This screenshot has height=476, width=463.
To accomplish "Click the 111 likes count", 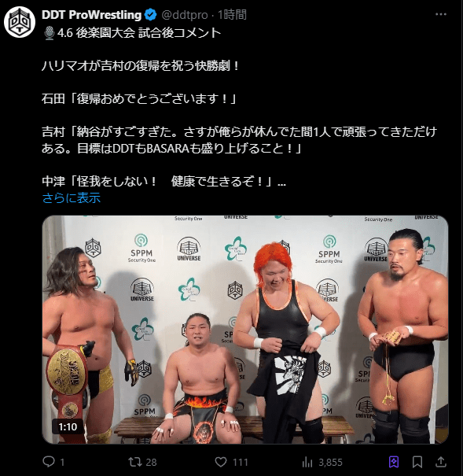I will pos(241,463).
